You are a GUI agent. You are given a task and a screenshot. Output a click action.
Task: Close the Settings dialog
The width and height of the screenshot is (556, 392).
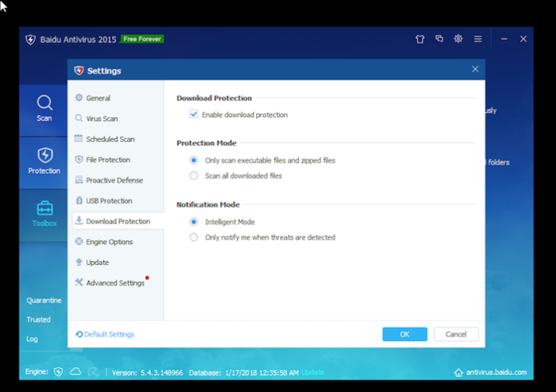click(475, 69)
